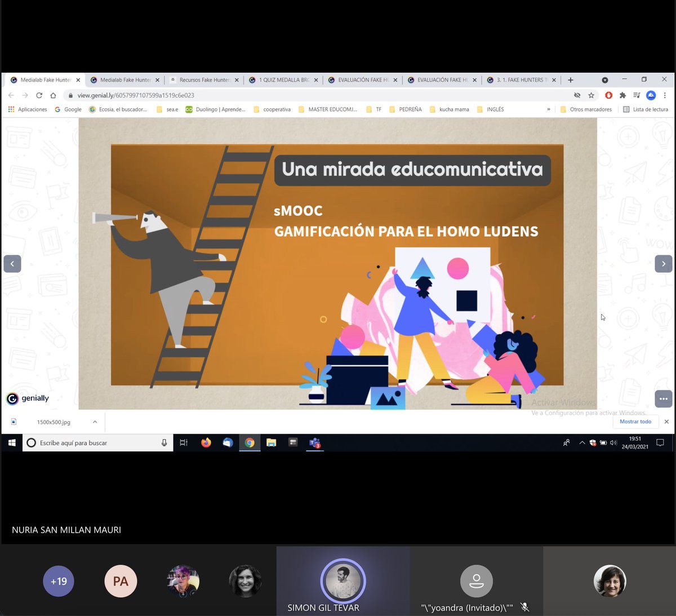The height and width of the screenshot is (616, 676).
Task: Click the Chrome taskbar icon
Action: (x=250, y=443)
